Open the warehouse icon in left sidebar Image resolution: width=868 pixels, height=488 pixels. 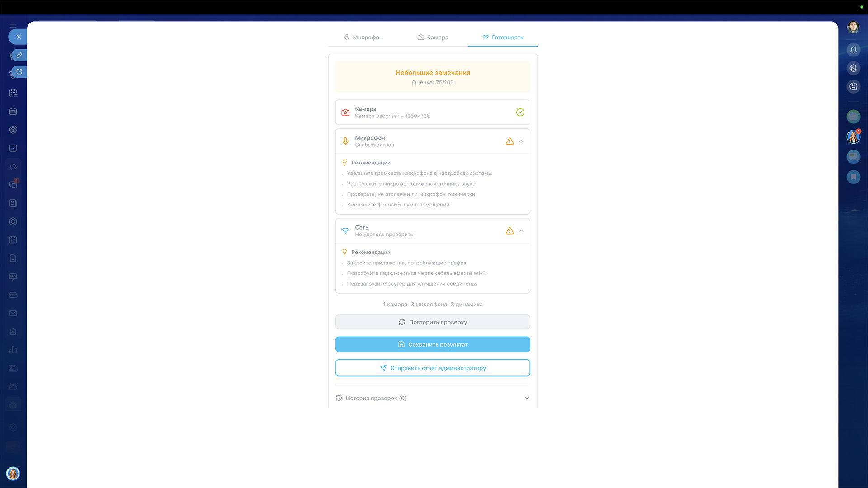(13, 111)
